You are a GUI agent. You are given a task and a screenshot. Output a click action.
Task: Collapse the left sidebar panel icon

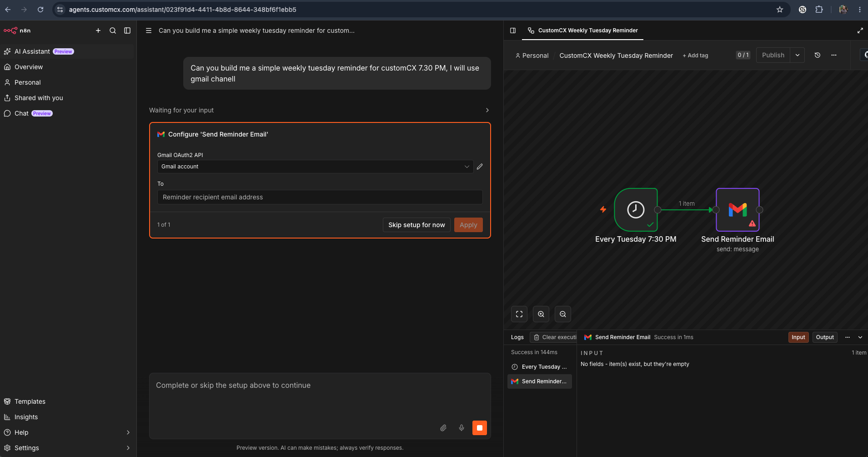[127, 30]
